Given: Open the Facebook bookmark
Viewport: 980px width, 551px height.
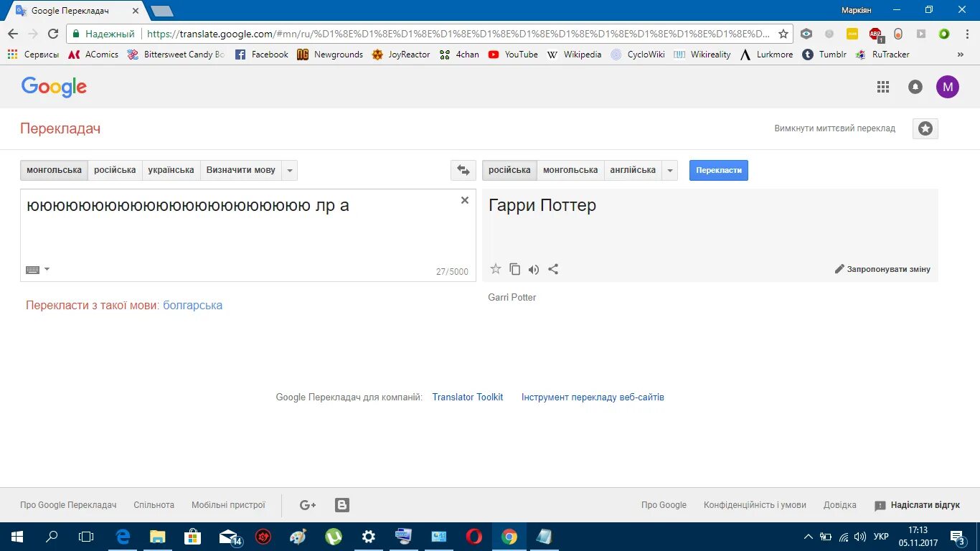Looking at the screenshot, I should pyautogui.click(x=262, y=55).
